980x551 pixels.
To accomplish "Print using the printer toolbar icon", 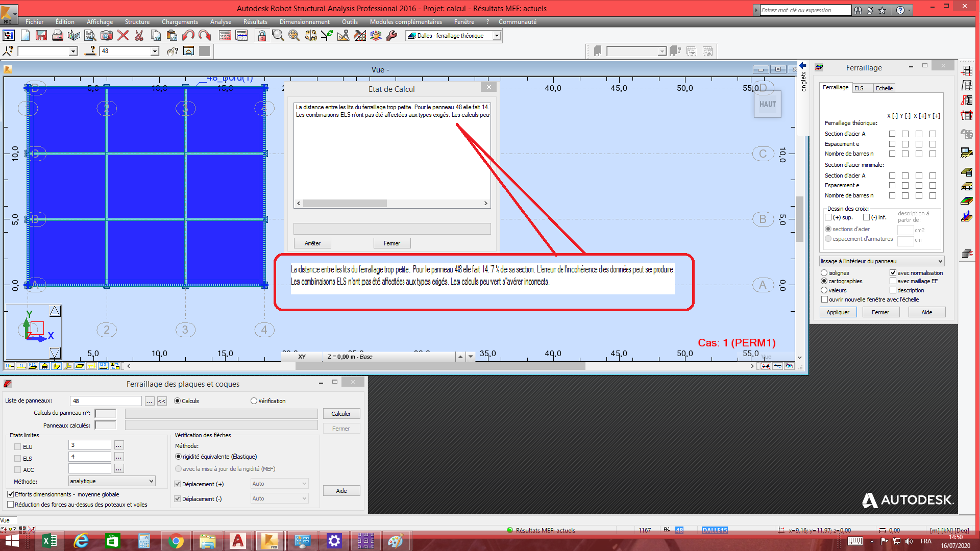I will point(58,35).
